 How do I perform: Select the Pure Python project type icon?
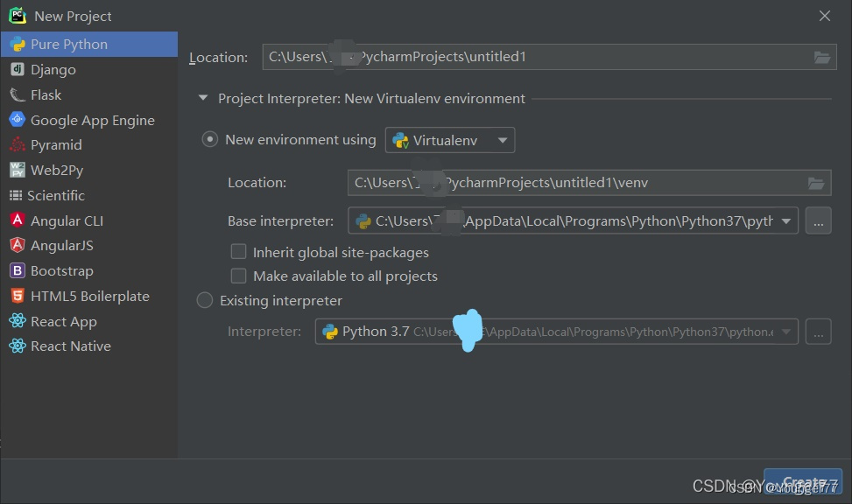point(18,44)
